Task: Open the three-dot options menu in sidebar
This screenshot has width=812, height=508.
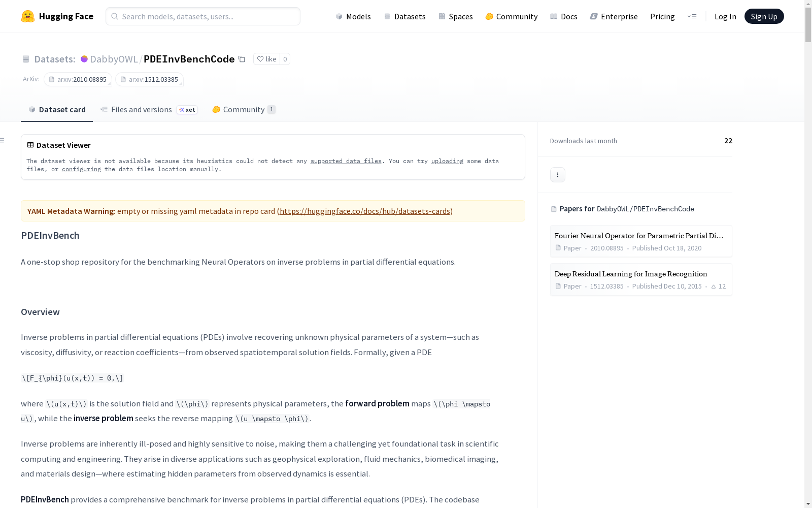Action: (558, 175)
